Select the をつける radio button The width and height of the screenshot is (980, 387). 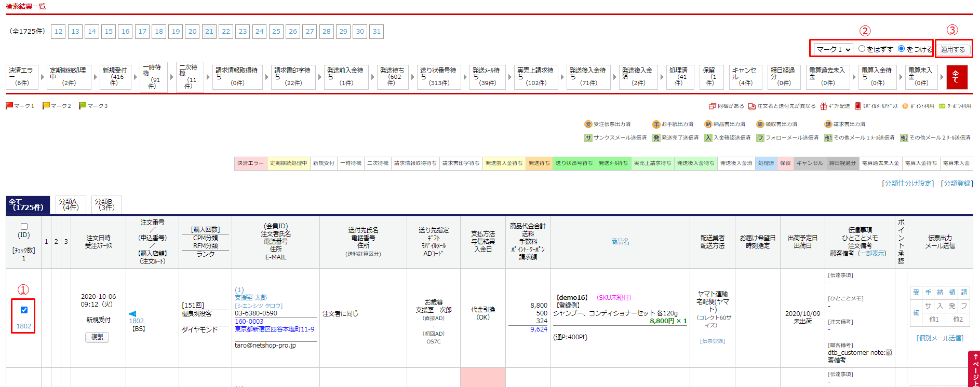point(902,49)
